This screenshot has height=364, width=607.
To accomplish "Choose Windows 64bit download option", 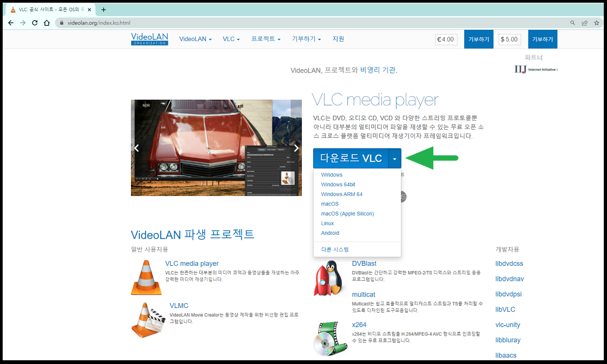I will (x=338, y=185).
